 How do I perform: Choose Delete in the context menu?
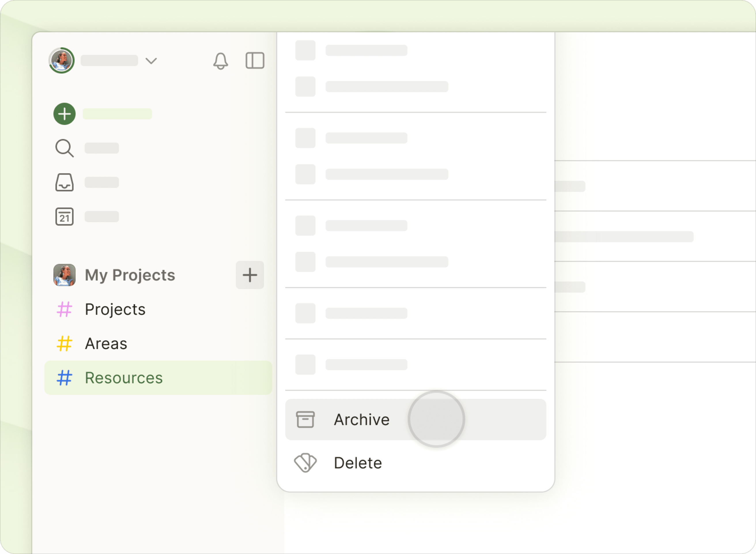358,463
